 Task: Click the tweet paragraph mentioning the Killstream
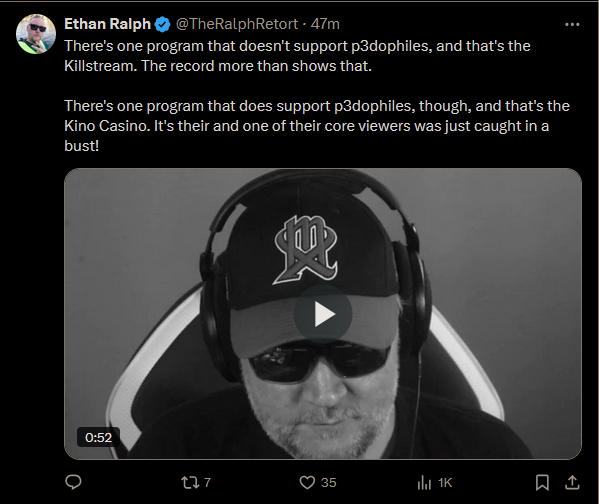point(297,56)
